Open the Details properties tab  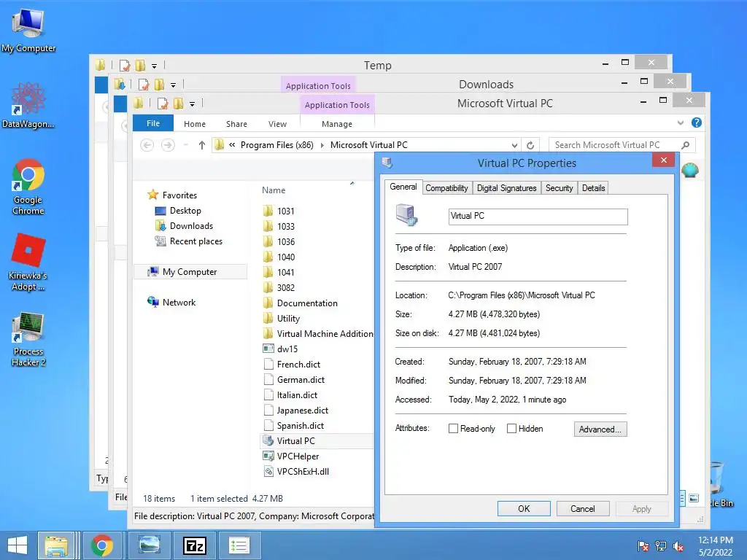click(594, 188)
